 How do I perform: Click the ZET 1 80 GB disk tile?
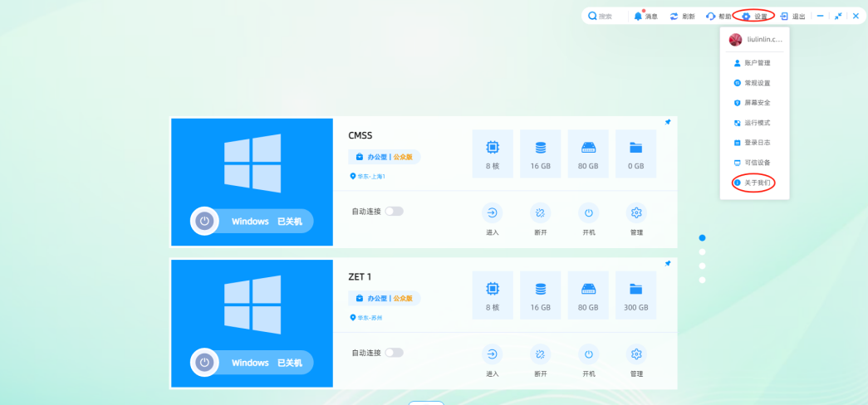(x=588, y=295)
